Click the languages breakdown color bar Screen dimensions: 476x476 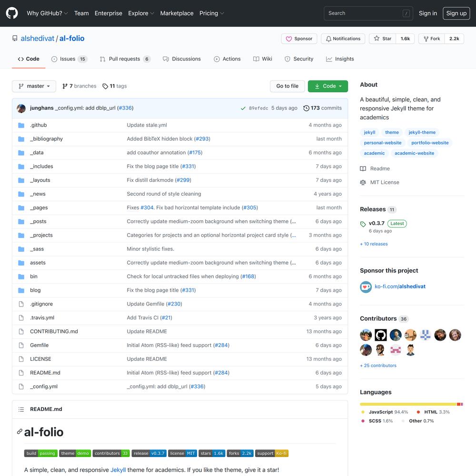(411, 404)
